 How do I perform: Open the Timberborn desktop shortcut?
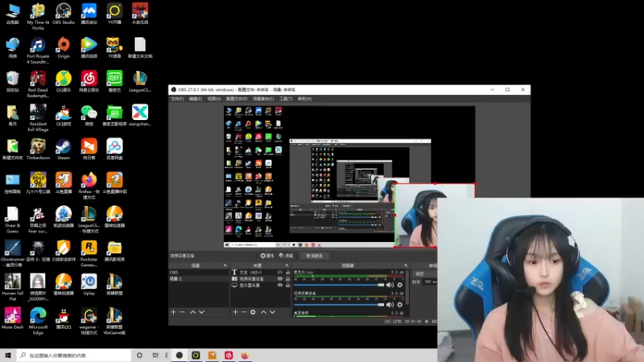point(38,150)
